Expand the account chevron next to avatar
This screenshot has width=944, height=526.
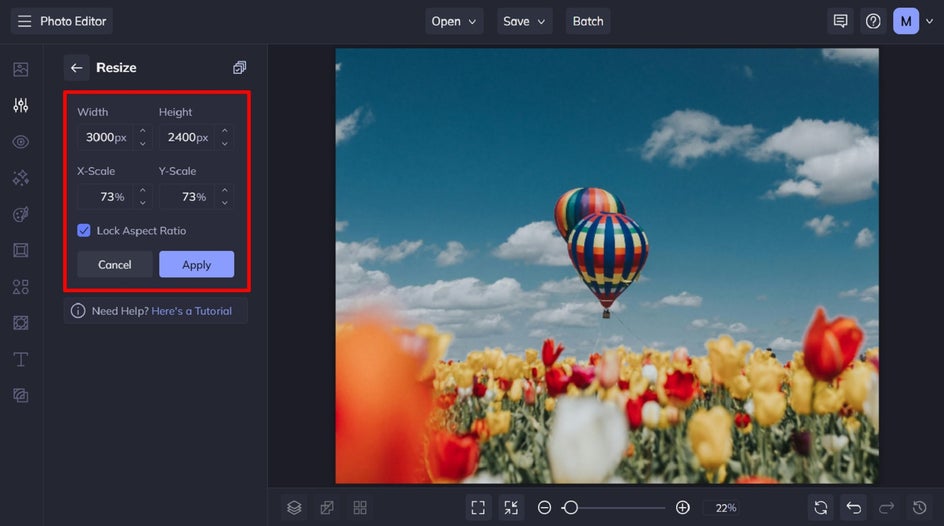tap(930, 21)
